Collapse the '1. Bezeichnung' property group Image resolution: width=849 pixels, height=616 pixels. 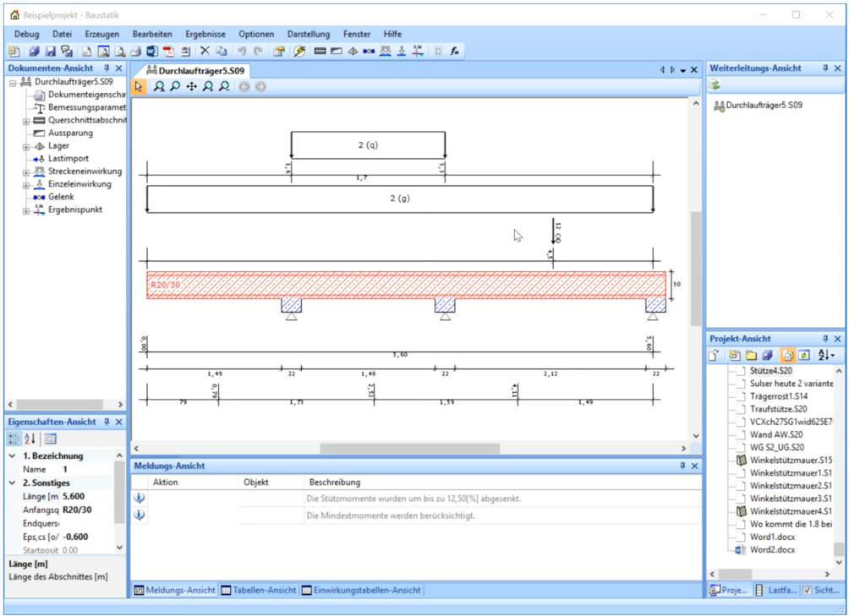(12, 455)
